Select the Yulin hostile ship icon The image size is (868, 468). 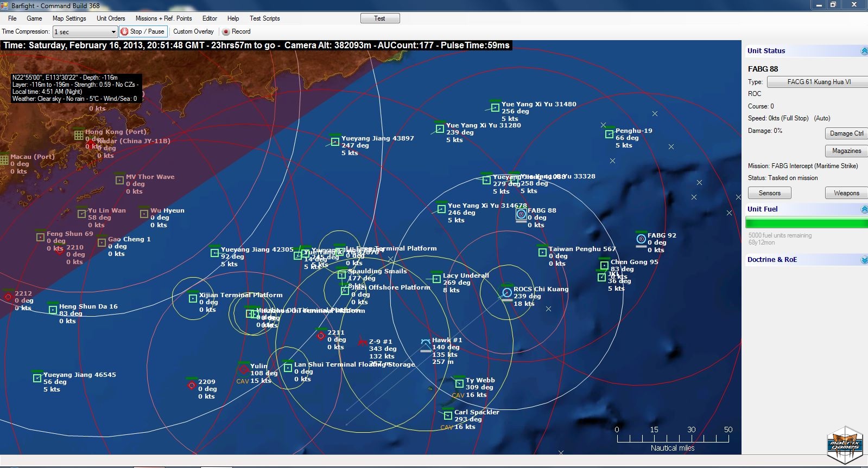click(244, 369)
